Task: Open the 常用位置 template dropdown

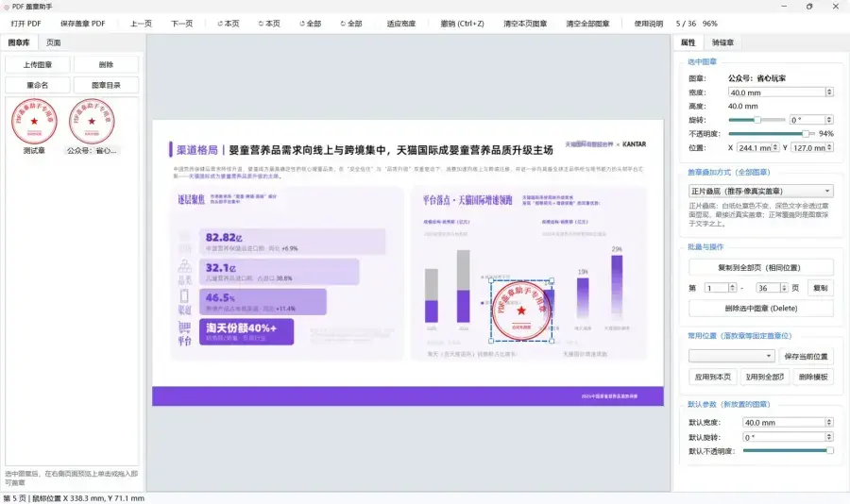Action: click(x=731, y=356)
